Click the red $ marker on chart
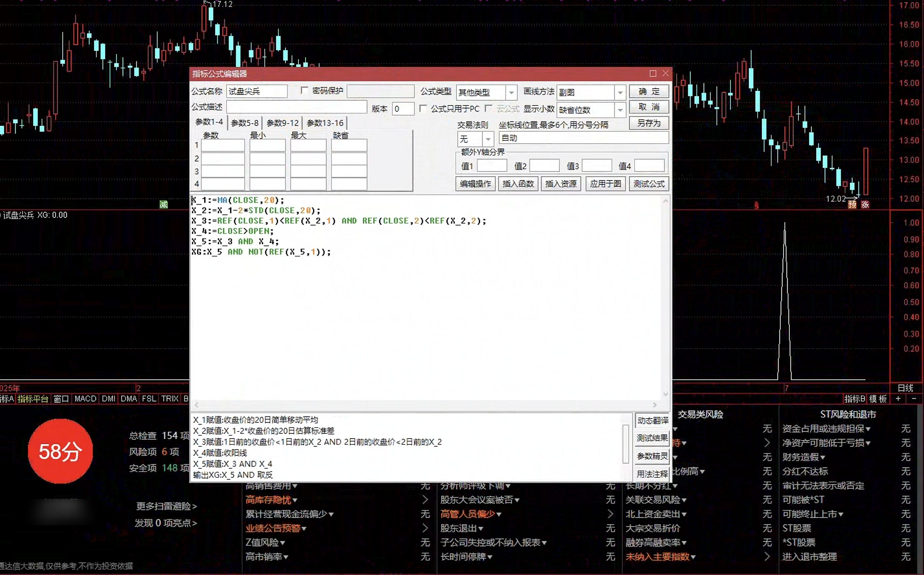924x575 pixels. pos(756,205)
